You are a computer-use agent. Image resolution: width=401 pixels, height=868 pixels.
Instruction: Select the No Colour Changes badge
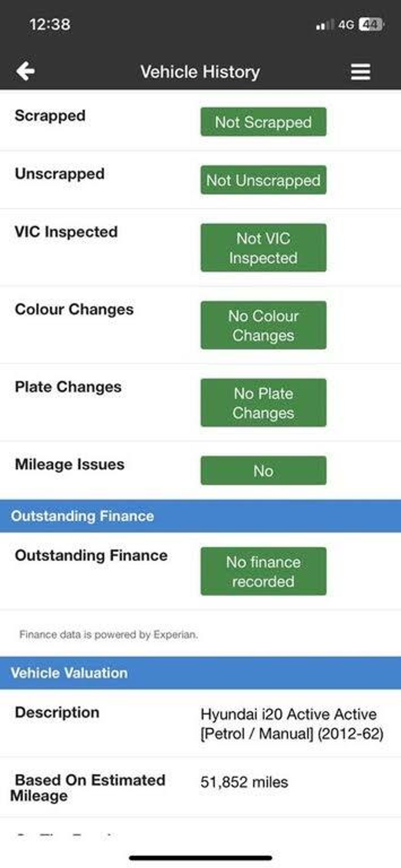[263, 325]
